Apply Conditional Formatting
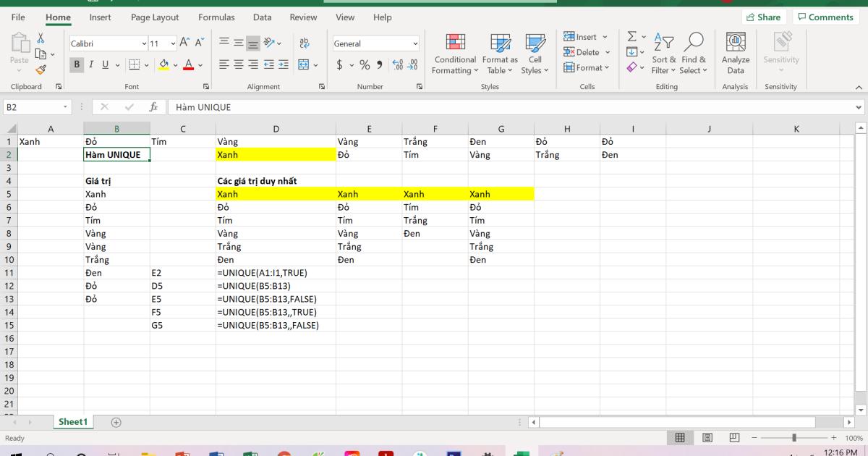 (x=454, y=52)
